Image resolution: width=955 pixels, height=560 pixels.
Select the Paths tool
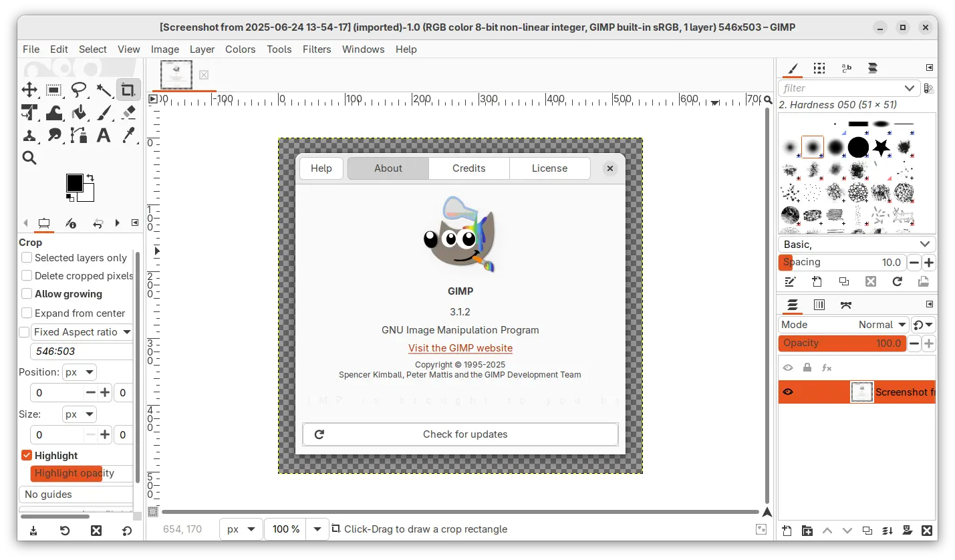[x=79, y=135]
